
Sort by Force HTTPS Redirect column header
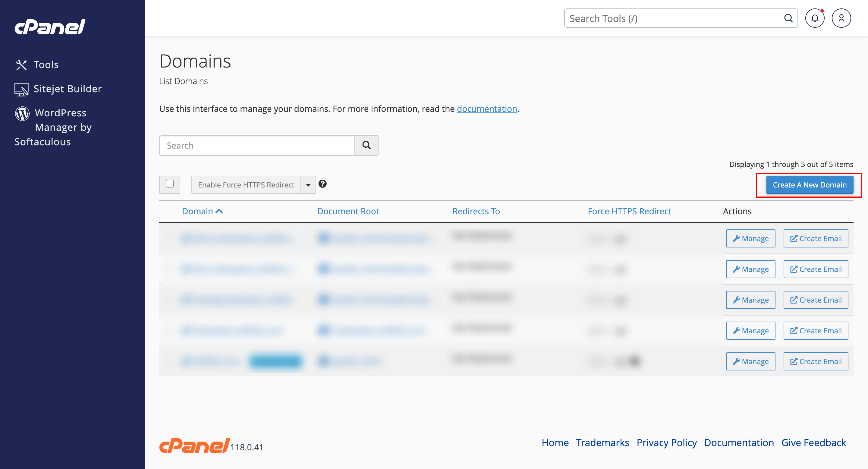[629, 211]
